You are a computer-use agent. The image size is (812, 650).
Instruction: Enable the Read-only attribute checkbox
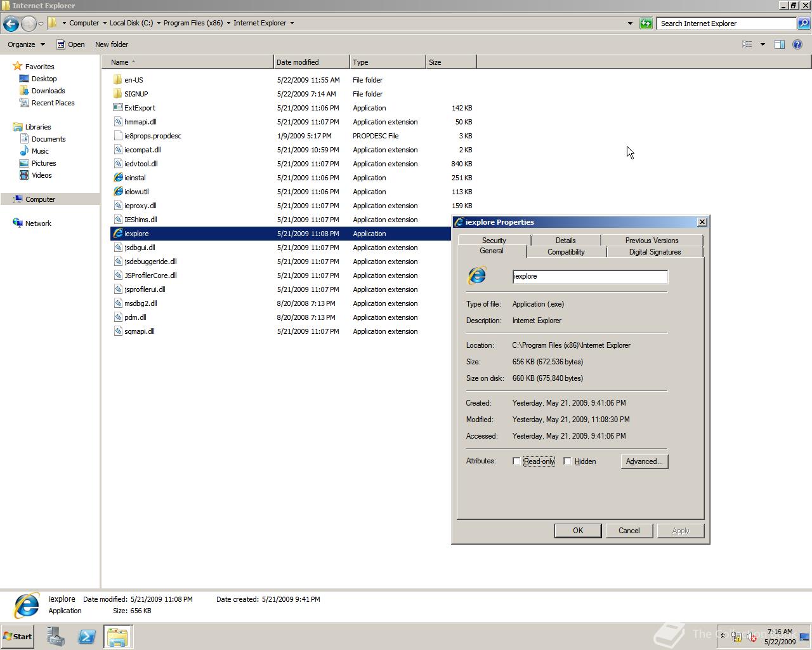click(516, 461)
